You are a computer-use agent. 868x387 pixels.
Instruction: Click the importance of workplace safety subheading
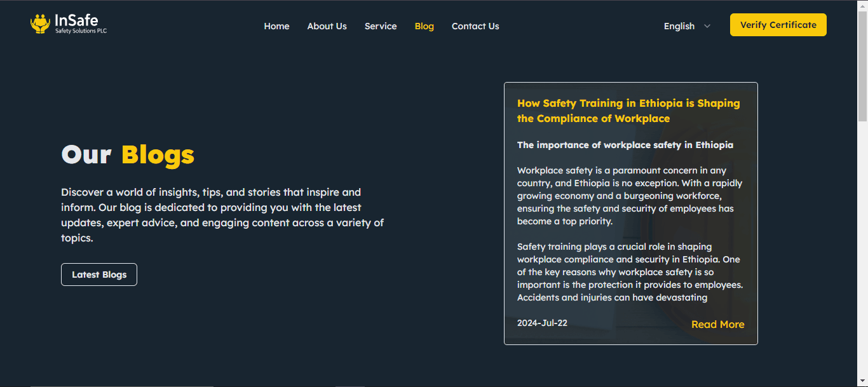tap(625, 145)
